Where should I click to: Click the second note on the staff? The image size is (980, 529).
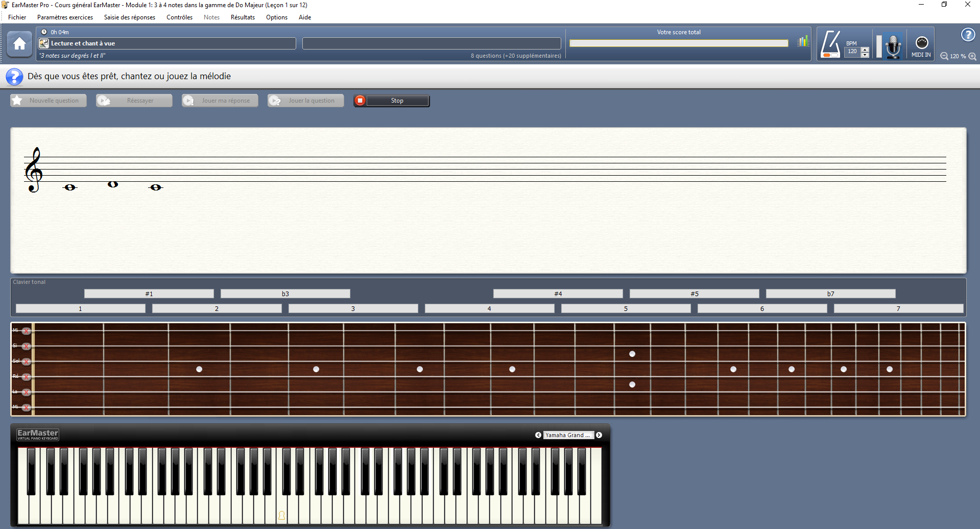(x=113, y=184)
